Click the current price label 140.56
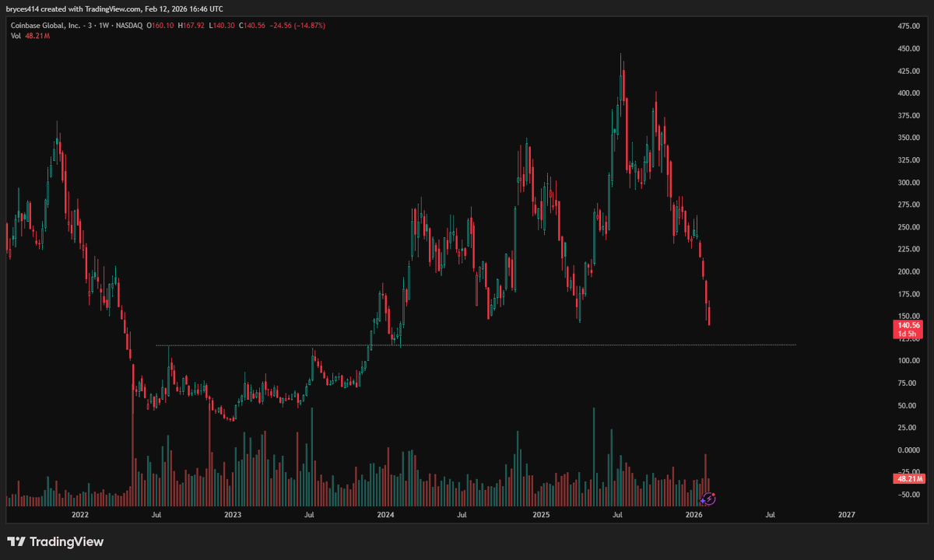Image resolution: width=934 pixels, height=560 pixels. 910,325
